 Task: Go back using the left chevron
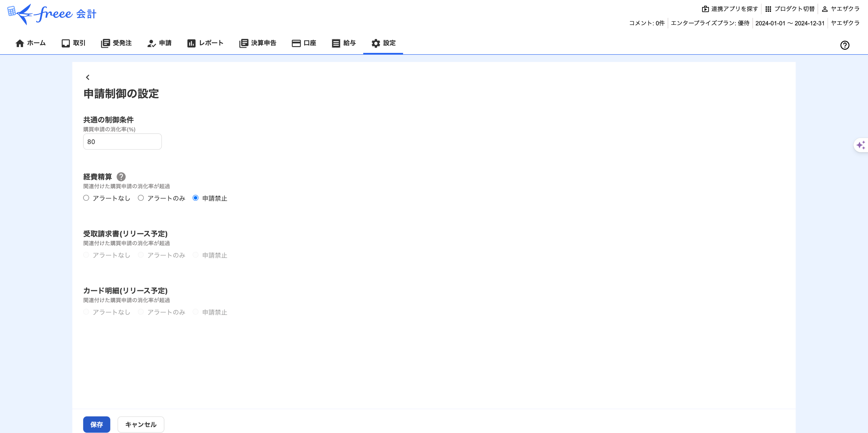click(88, 77)
